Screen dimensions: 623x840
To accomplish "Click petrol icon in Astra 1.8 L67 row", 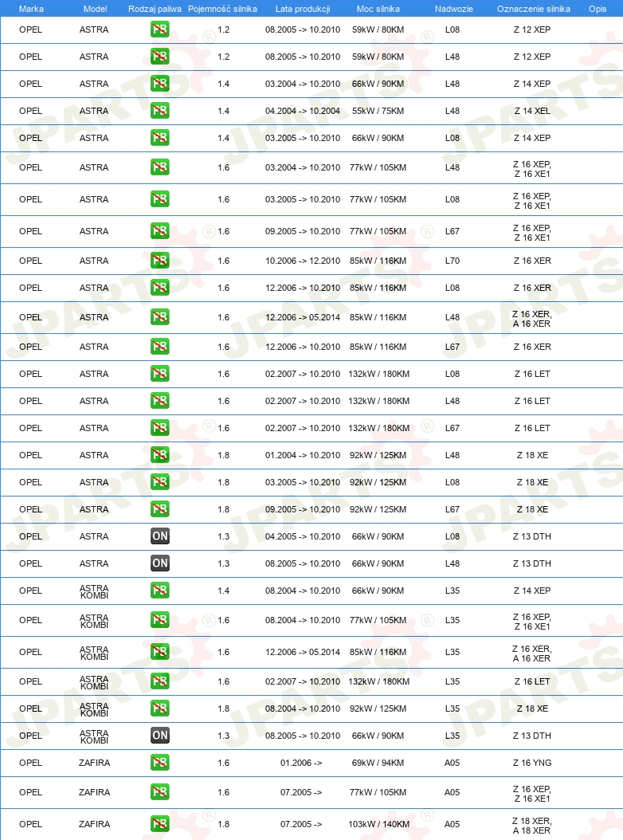I will click(159, 509).
